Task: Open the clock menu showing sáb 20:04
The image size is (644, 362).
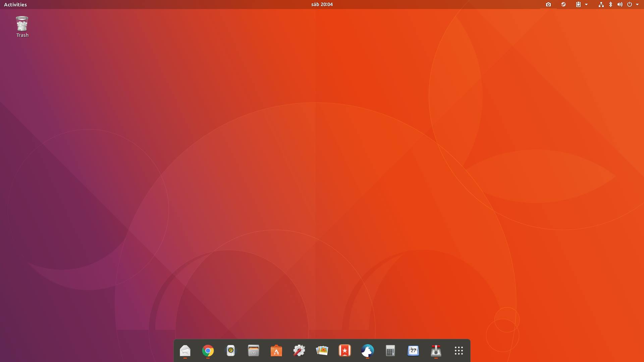Action: [322, 4]
